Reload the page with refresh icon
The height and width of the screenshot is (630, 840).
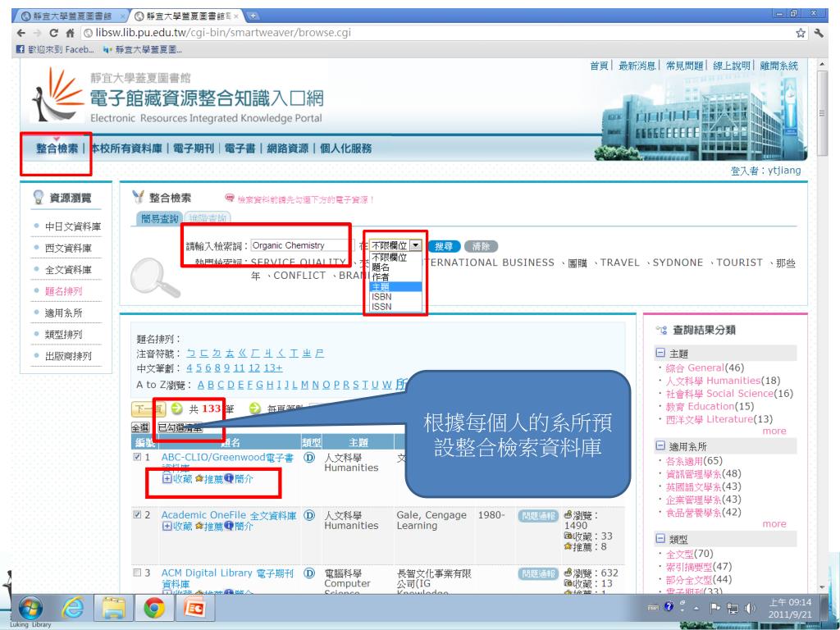pyautogui.click(x=53, y=33)
